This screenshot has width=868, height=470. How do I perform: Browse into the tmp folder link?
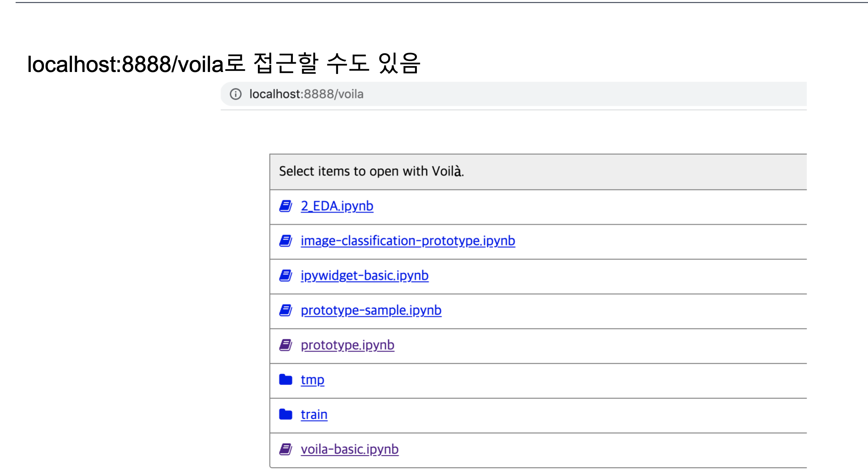(312, 380)
